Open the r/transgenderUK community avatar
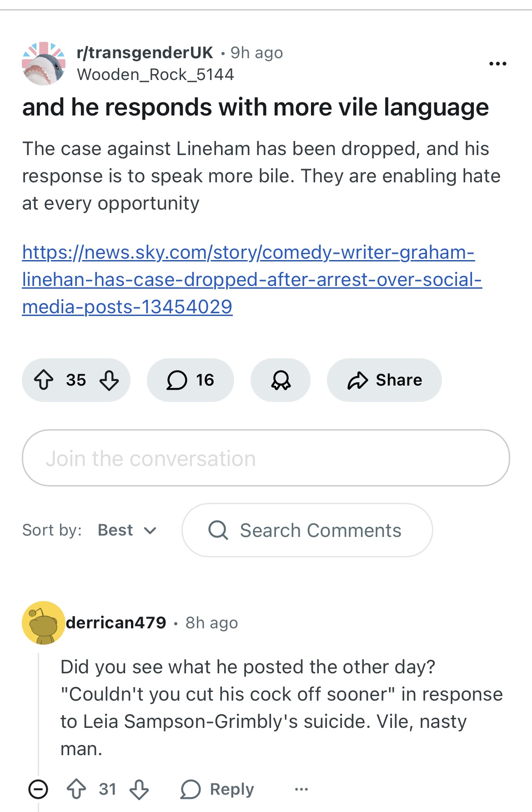 pos(44,64)
